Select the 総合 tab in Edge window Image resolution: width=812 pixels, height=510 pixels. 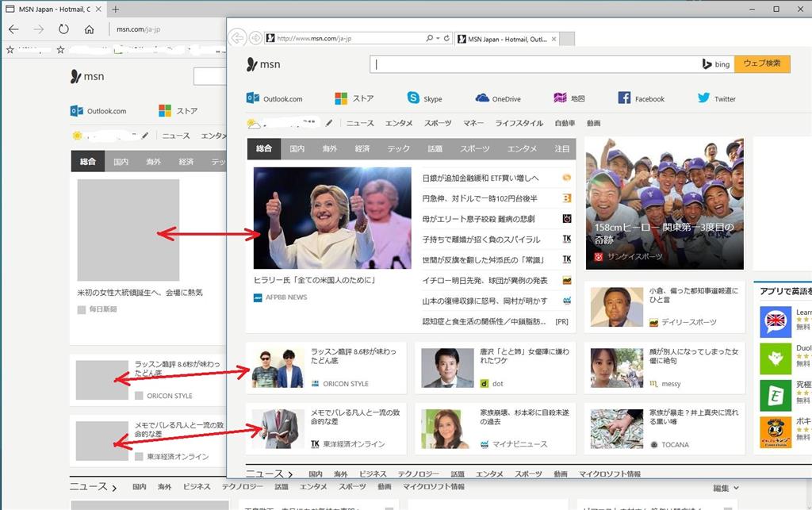pos(87,162)
